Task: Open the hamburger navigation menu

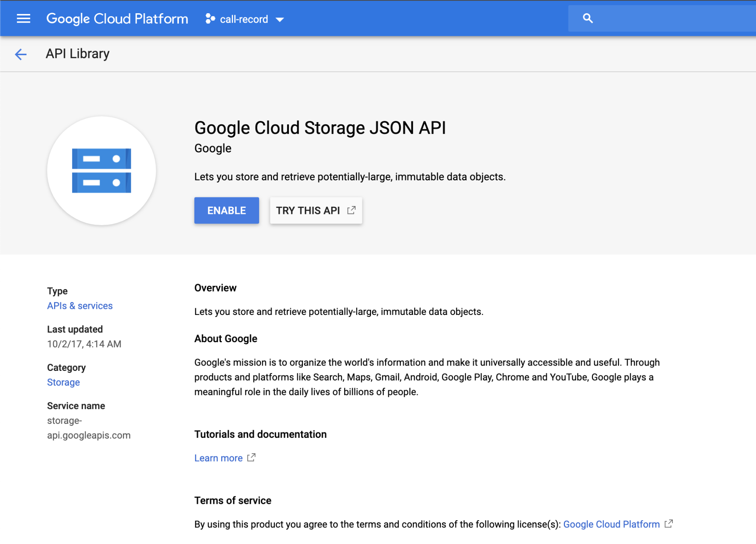Action: [x=23, y=19]
